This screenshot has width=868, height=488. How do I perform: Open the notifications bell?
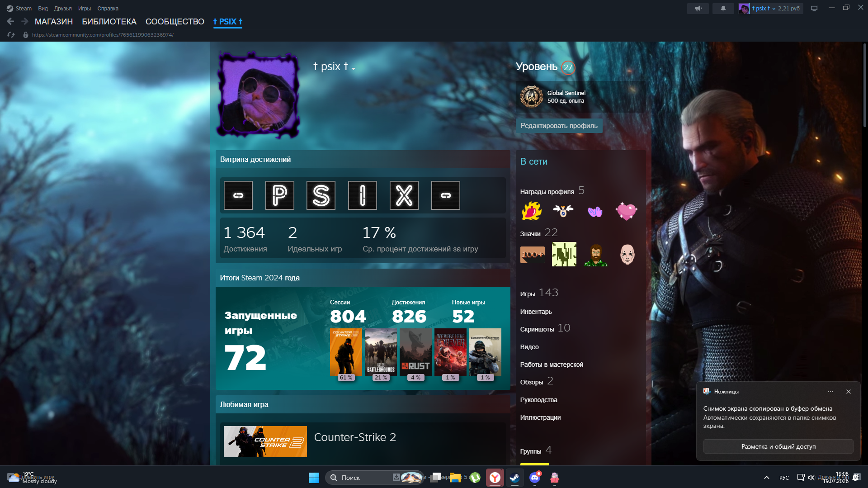pyautogui.click(x=723, y=8)
